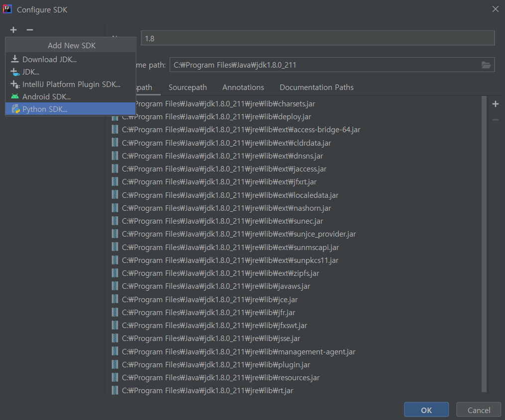Confirm with the OK button

(x=426, y=410)
